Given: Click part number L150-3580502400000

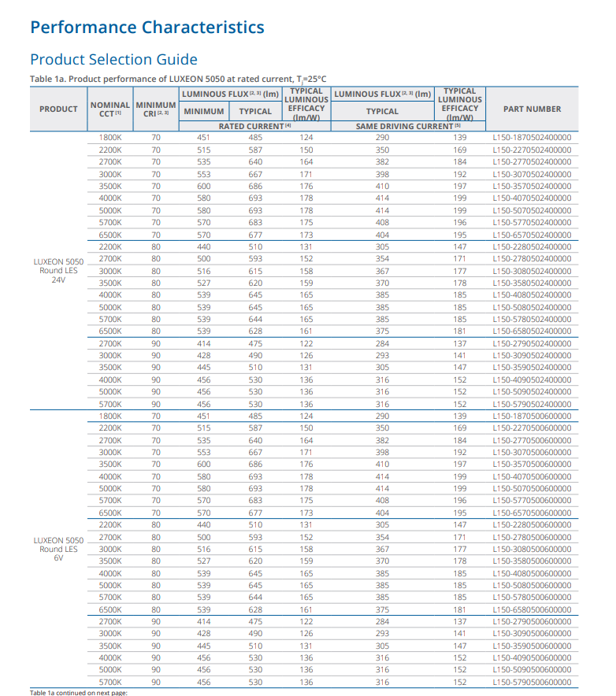Looking at the screenshot, I should [x=532, y=283].
